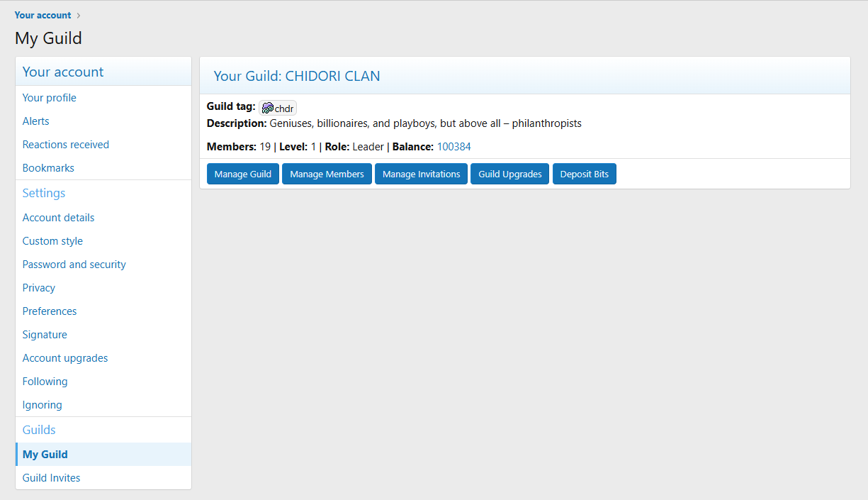Click the guild tag emblem icon beside chdr
This screenshot has height=500, width=868.
(267, 109)
